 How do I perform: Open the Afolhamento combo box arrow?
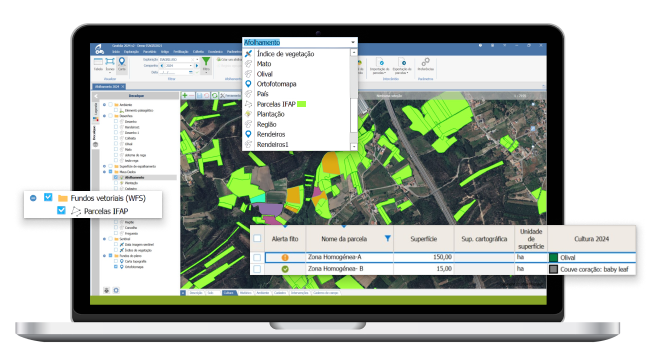[x=353, y=43]
